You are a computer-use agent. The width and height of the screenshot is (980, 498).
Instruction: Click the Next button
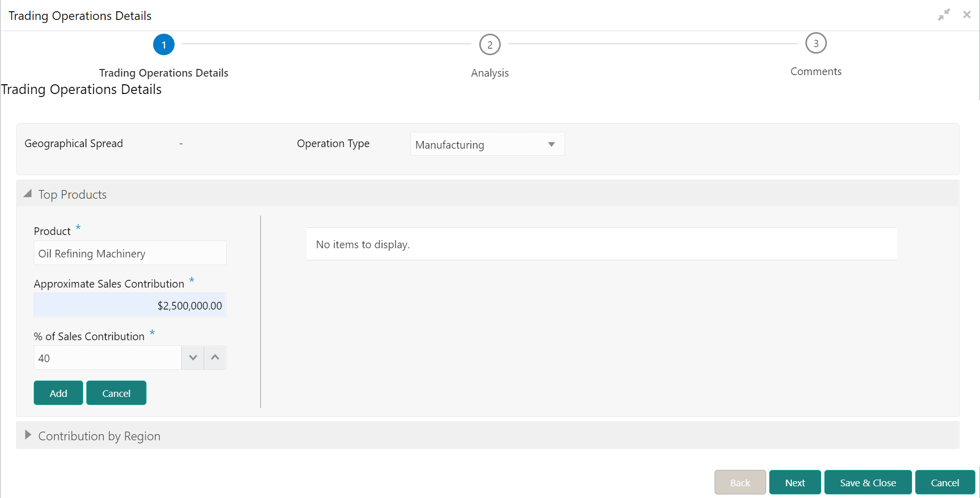794,482
